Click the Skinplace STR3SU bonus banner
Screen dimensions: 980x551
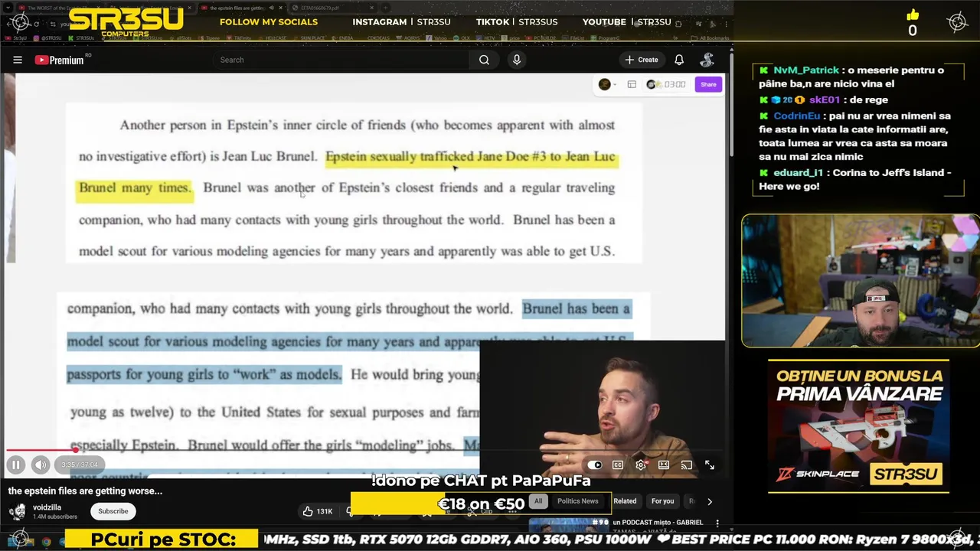pyautogui.click(x=858, y=426)
